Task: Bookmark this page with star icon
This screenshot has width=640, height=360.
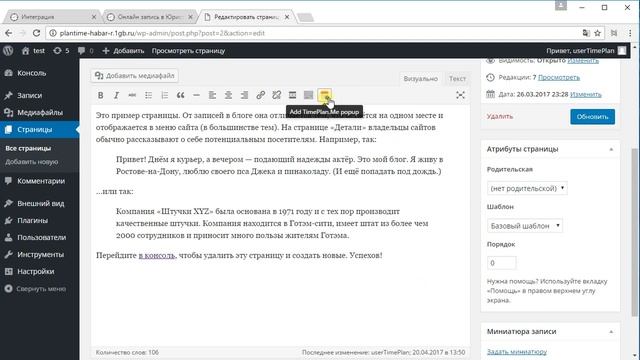Action: point(598,33)
